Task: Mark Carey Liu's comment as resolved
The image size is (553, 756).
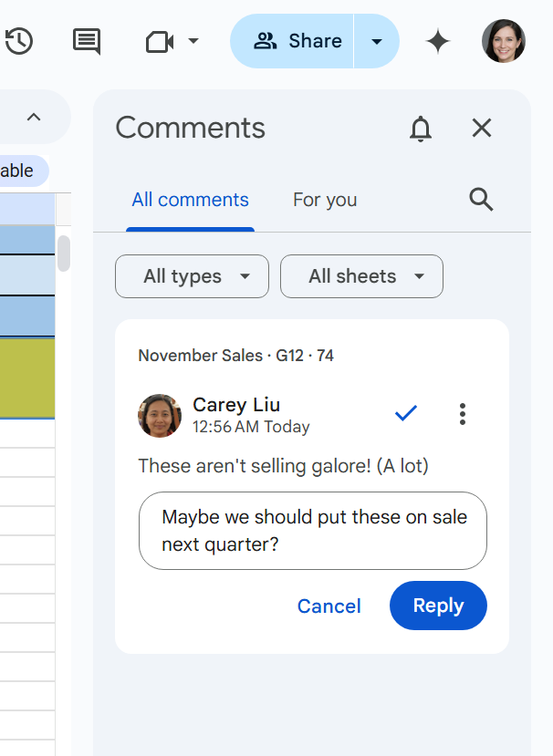Action: [406, 414]
